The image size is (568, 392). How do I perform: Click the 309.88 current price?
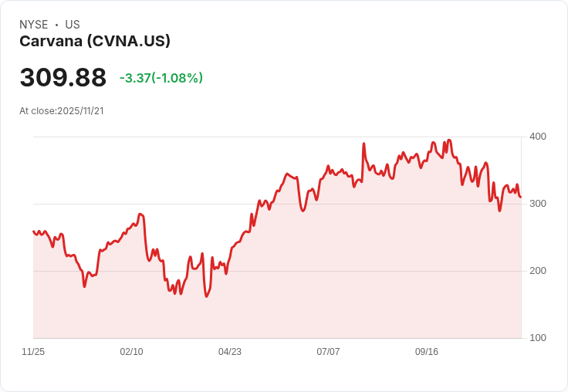tap(63, 77)
